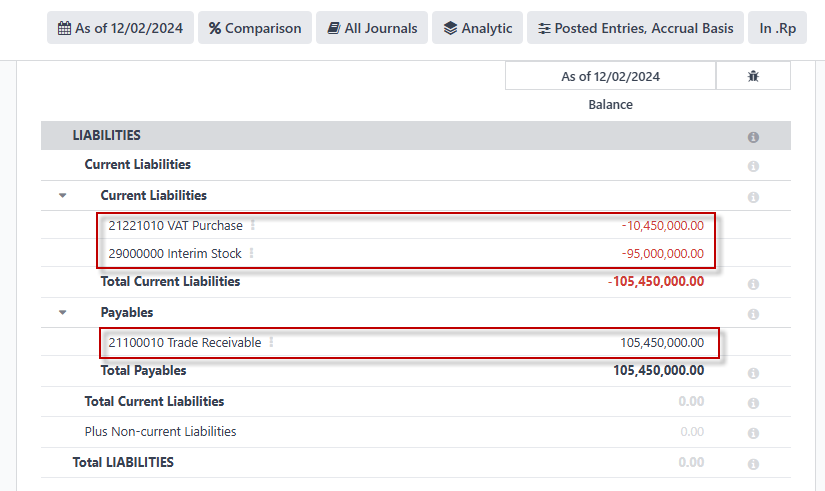Click the bug debug icon in column header
The image size is (825, 491).
point(753,76)
